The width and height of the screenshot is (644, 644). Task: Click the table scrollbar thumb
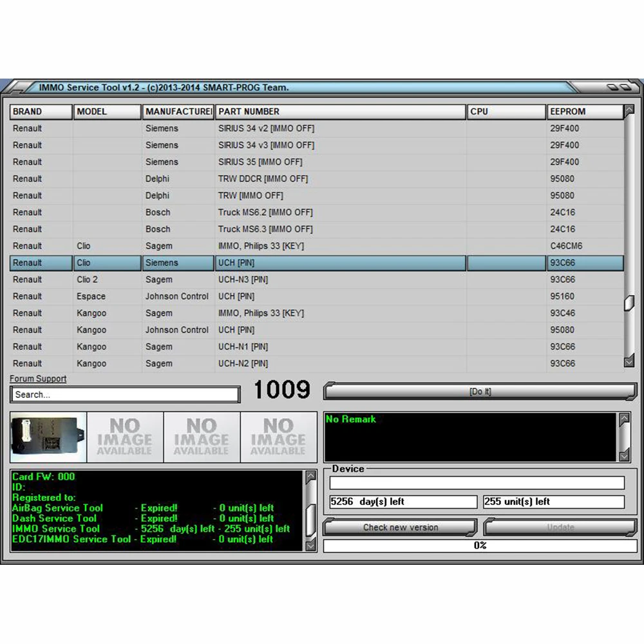[x=629, y=303]
